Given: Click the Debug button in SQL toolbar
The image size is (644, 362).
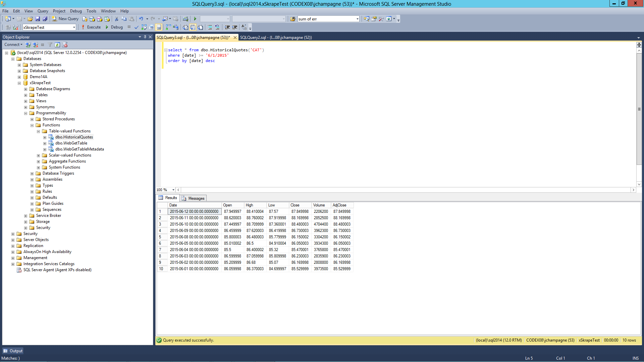Looking at the screenshot, I should 114,27.
